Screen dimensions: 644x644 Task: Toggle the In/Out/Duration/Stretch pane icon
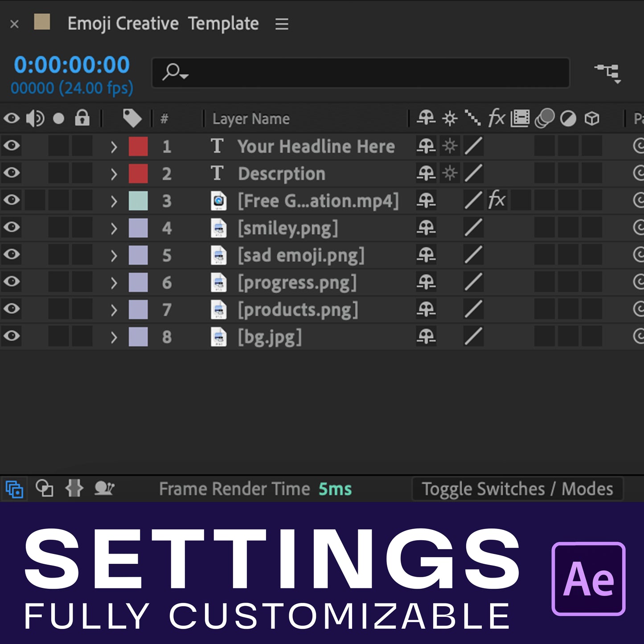(x=74, y=489)
